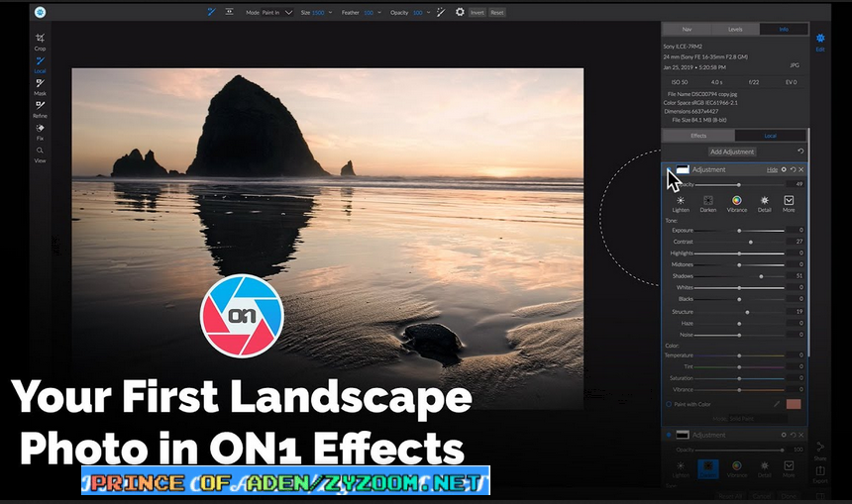This screenshot has height=504, width=852.
Task: Switch to the Nav tab
Action: [687, 30]
